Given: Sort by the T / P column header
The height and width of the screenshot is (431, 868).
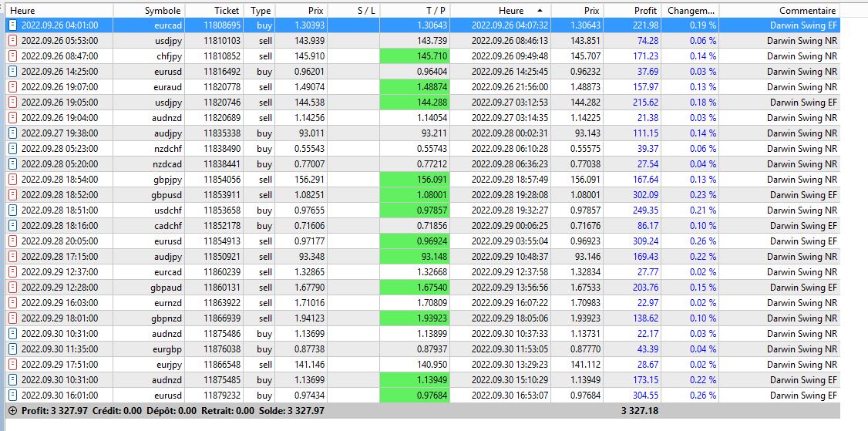Looking at the screenshot, I should 415,11.
